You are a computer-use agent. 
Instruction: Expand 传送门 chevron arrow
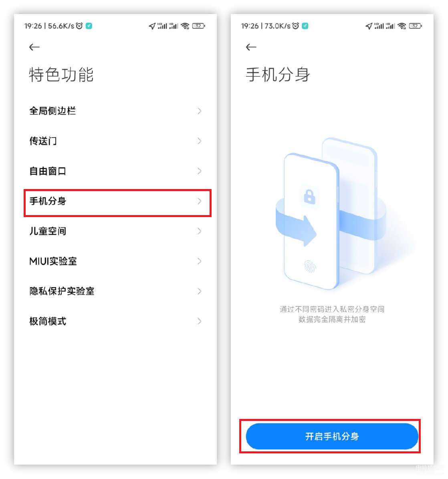point(199,141)
